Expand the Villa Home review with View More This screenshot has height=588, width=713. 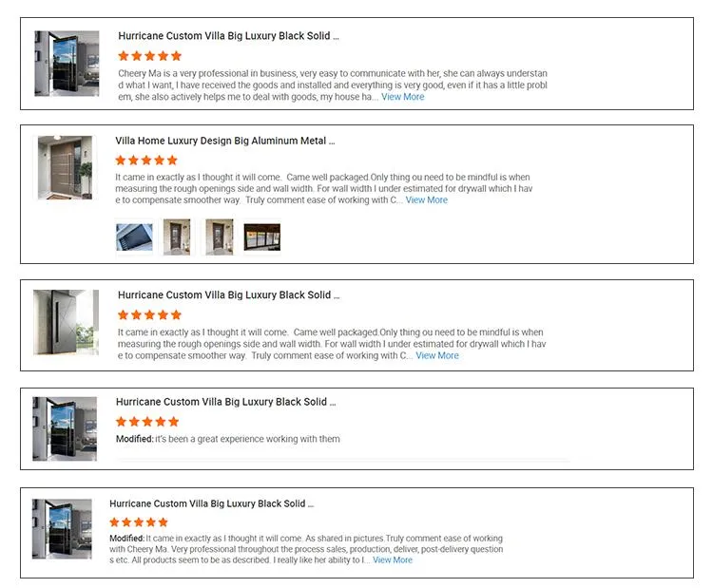pyautogui.click(x=427, y=200)
